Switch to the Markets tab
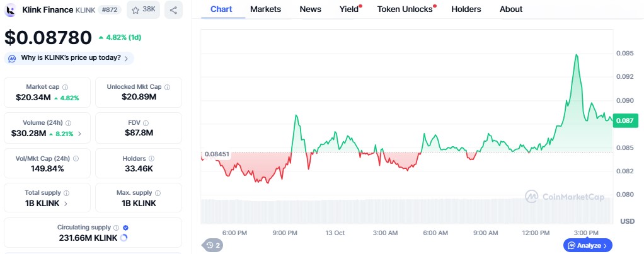The image size is (644, 254). coord(265,9)
